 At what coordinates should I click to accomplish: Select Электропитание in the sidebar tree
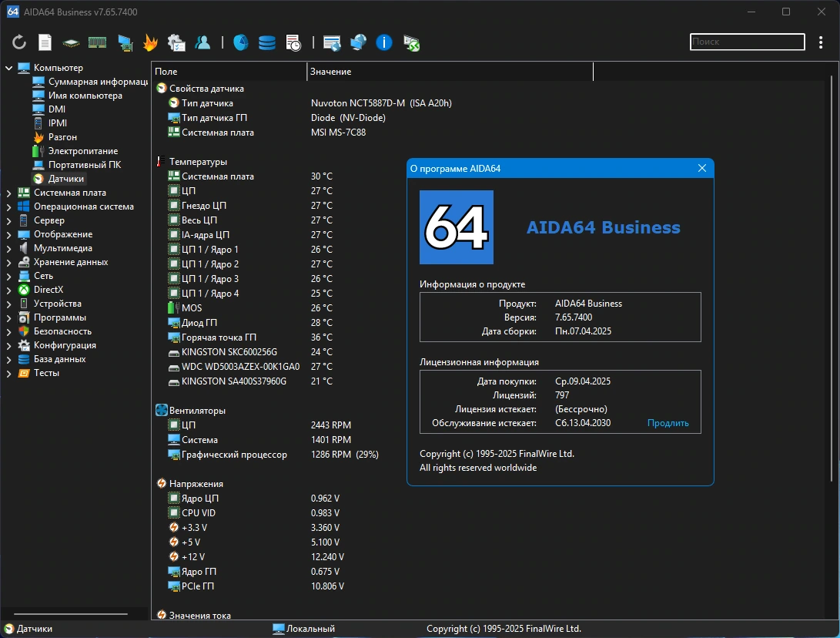[x=75, y=151]
